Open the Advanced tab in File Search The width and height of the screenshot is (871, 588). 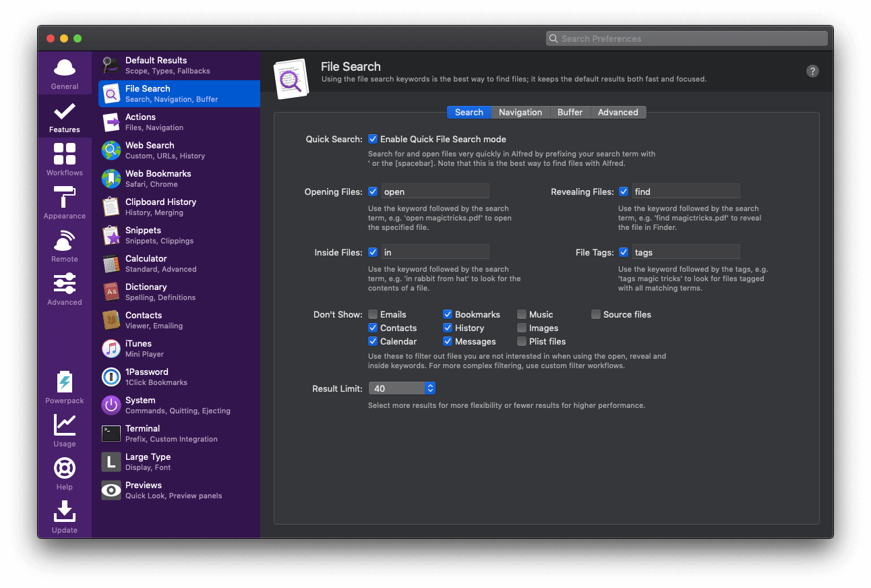[x=618, y=112]
